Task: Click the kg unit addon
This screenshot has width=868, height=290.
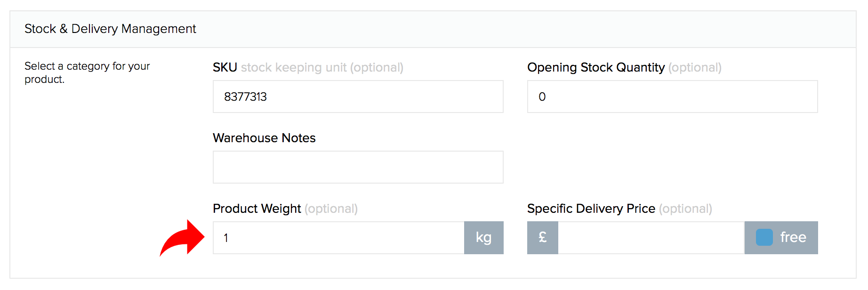Action: (484, 238)
